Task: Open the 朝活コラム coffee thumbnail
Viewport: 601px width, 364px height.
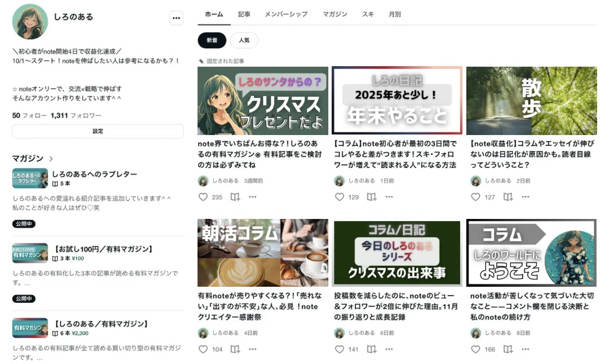Action: coord(263,253)
